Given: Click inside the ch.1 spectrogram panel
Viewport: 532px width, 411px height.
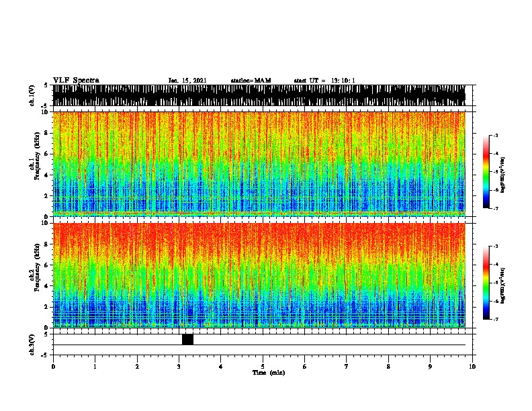Looking at the screenshot, I should point(259,164).
